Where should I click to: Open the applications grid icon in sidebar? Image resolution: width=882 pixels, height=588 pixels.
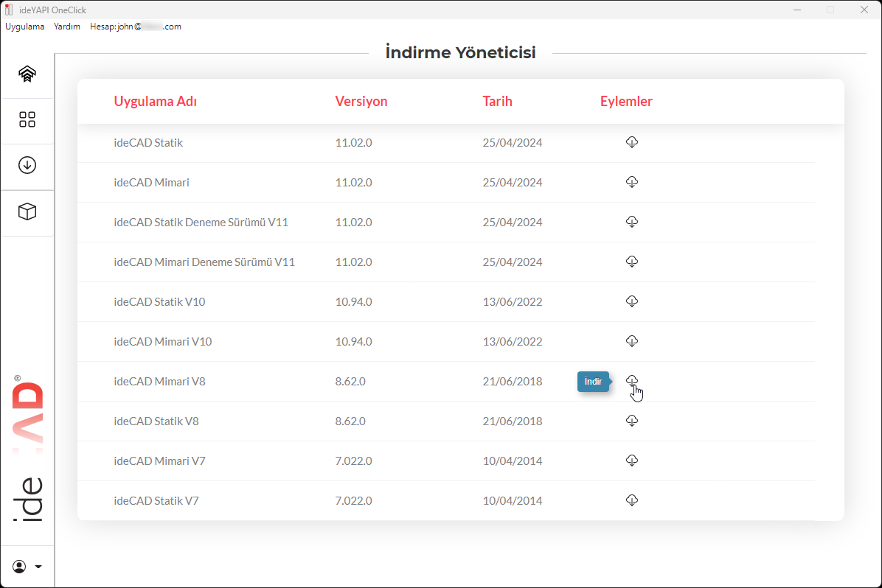(27, 119)
